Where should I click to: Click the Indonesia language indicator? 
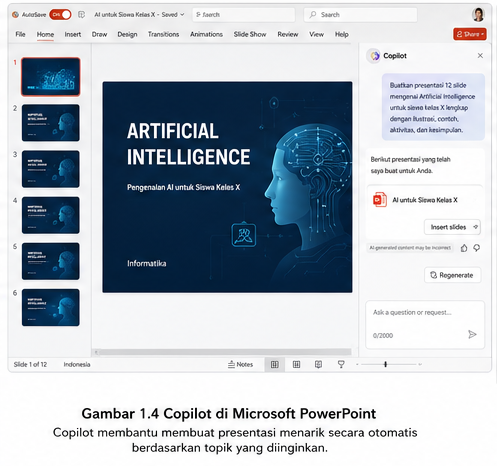[77, 365]
